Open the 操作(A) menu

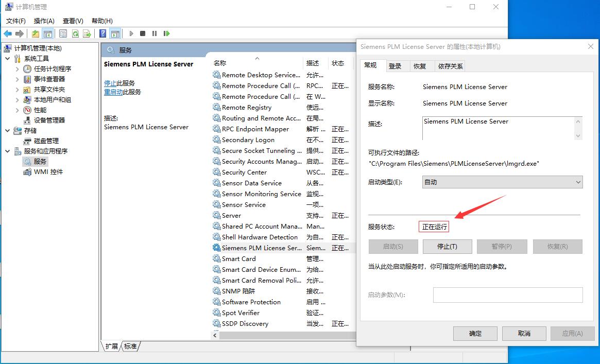click(44, 21)
